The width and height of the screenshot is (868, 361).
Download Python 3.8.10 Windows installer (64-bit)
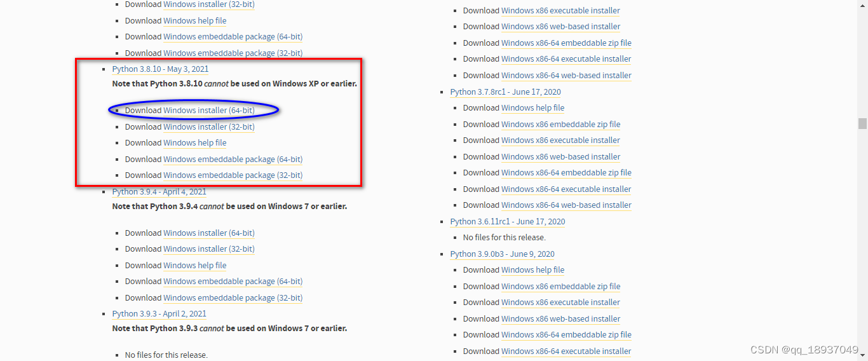pos(209,111)
